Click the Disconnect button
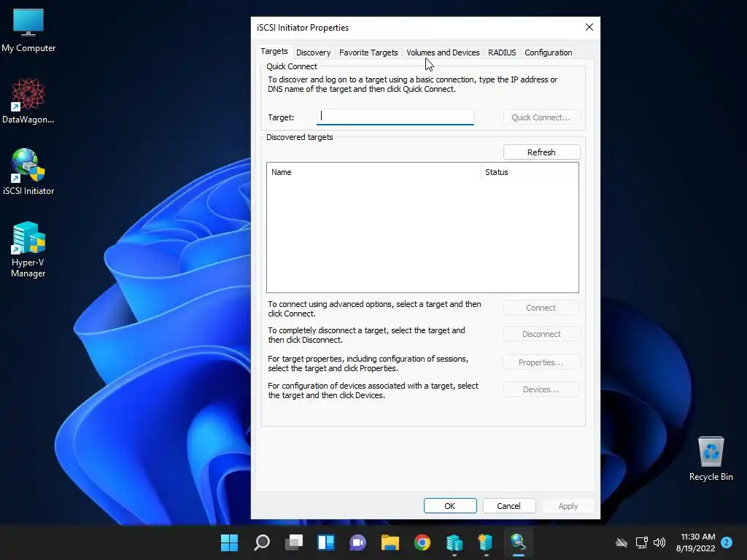 (541, 334)
